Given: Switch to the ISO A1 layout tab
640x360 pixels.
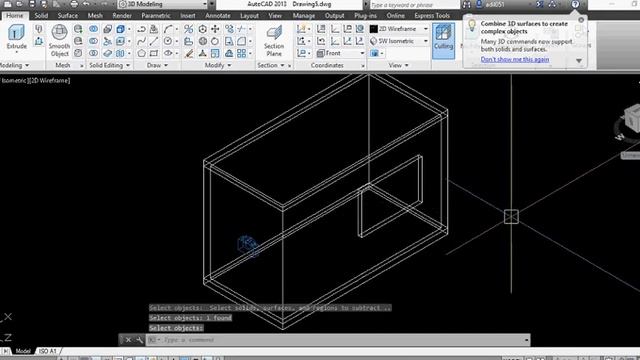Looking at the screenshot, I should point(47,351).
